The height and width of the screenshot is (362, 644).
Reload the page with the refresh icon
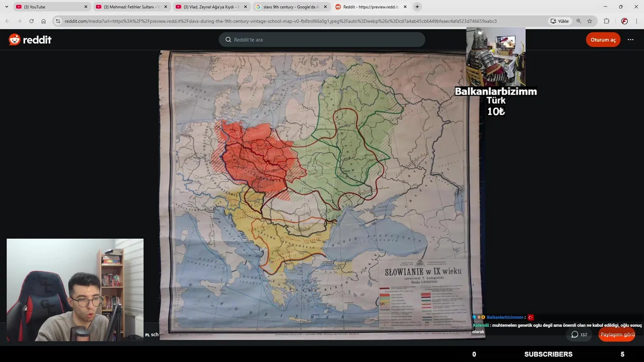(31, 21)
